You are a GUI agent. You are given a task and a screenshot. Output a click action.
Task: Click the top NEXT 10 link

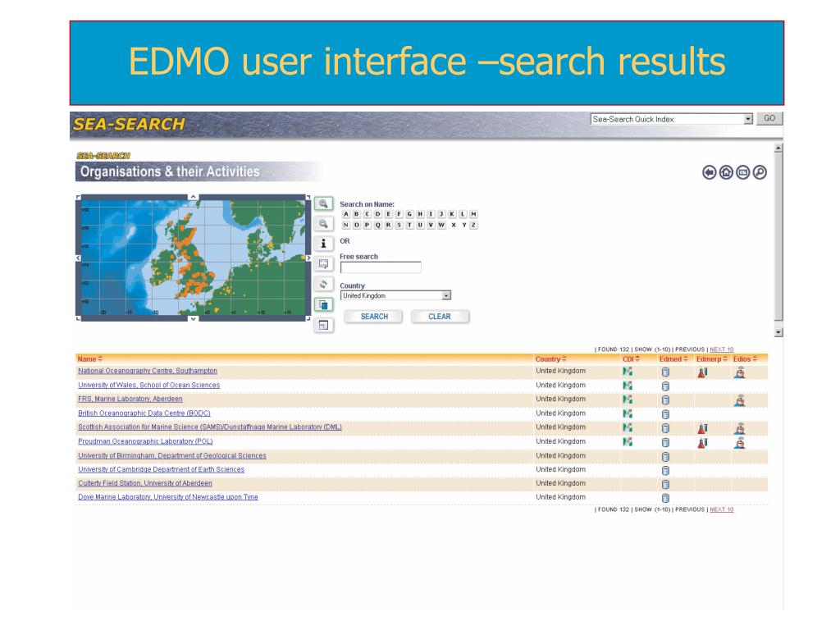tap(722, 349)
